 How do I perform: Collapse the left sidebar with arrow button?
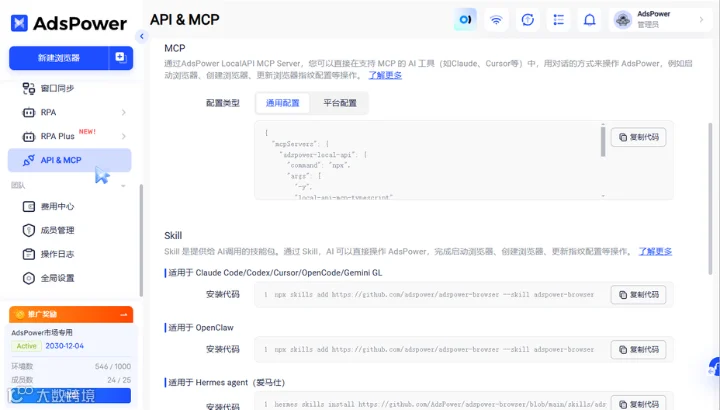click(x=142, y=36)
